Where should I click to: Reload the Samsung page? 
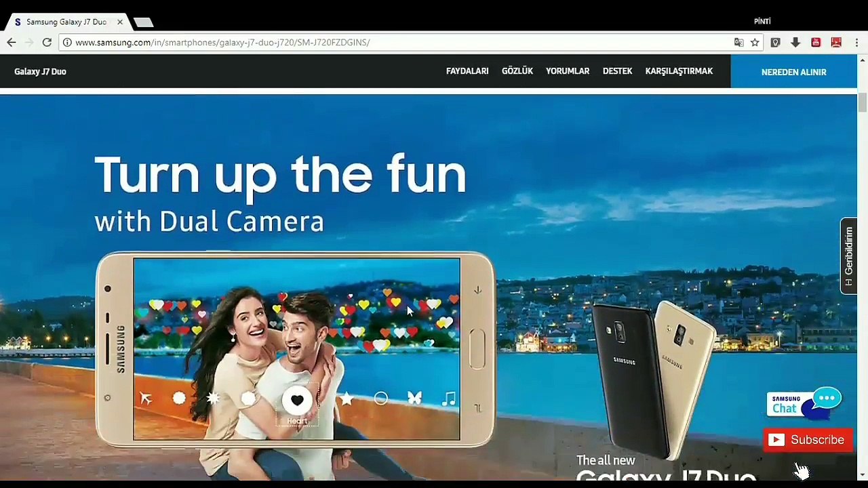(x=47, y=42)
